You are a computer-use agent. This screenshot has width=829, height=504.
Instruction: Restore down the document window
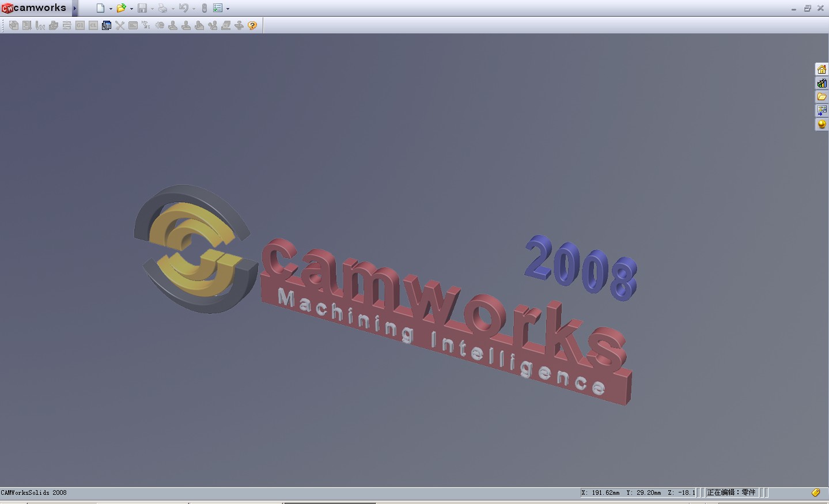point(807,8)
